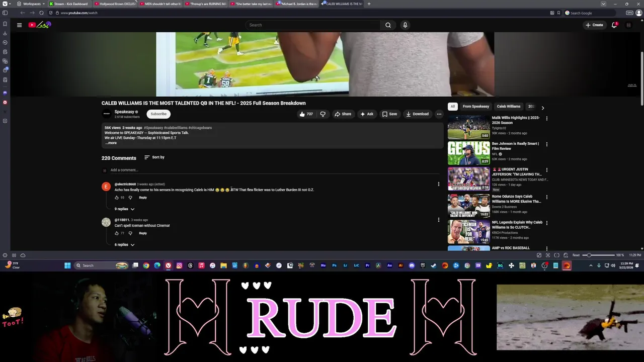Viewport: 644px width, 362px height.
Task: Switch to Michael B. Jordan tab
Action: pos(297,4)
